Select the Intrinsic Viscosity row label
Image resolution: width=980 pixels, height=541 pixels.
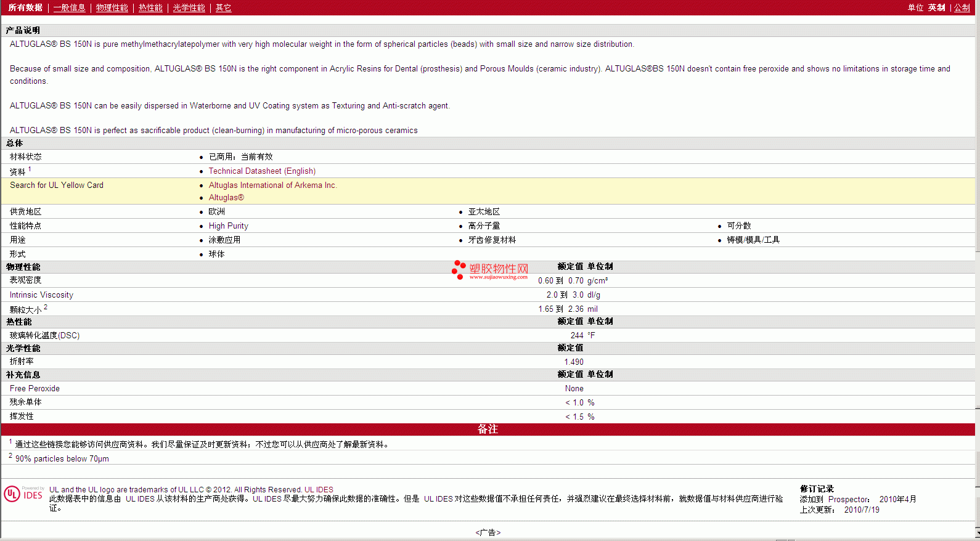point(41,295)
